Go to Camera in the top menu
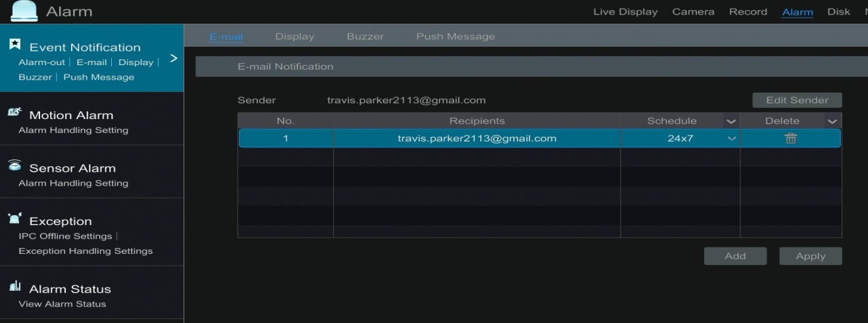Viewport: 868px width, 323px height. 694,11
